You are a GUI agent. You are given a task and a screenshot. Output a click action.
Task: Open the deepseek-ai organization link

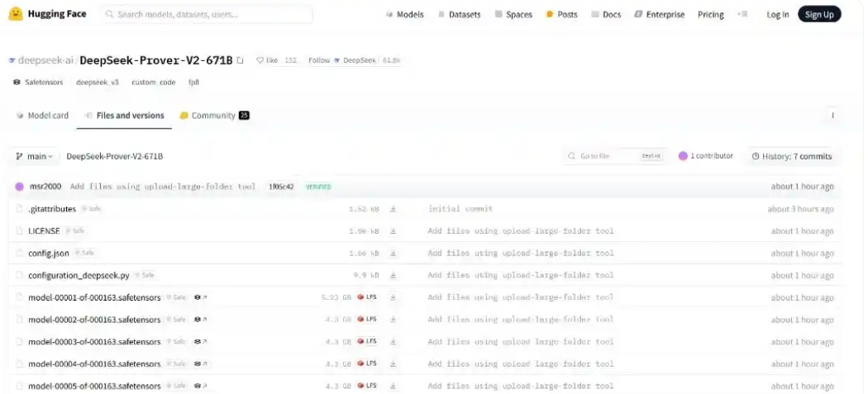tap(46, 60)
